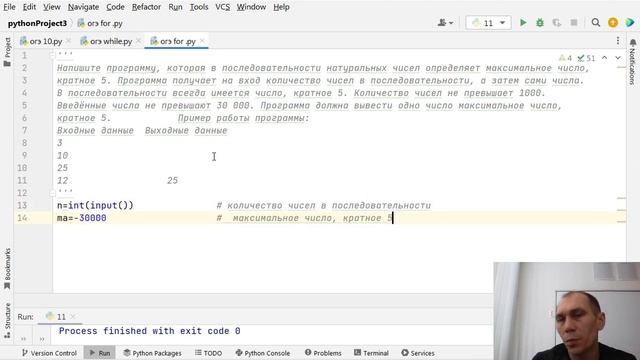Open the user account dropdown icon
Image resolution: width=640 pixels, height=360 pixels.
pos(445,23)
